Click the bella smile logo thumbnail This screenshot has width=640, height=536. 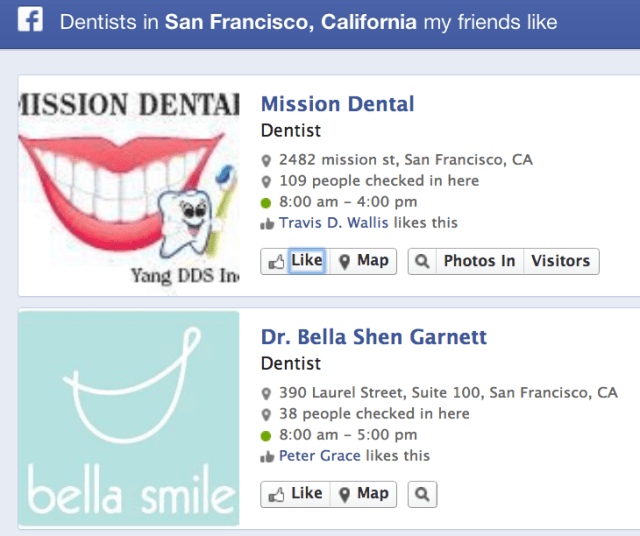click(x=130, y=418)
